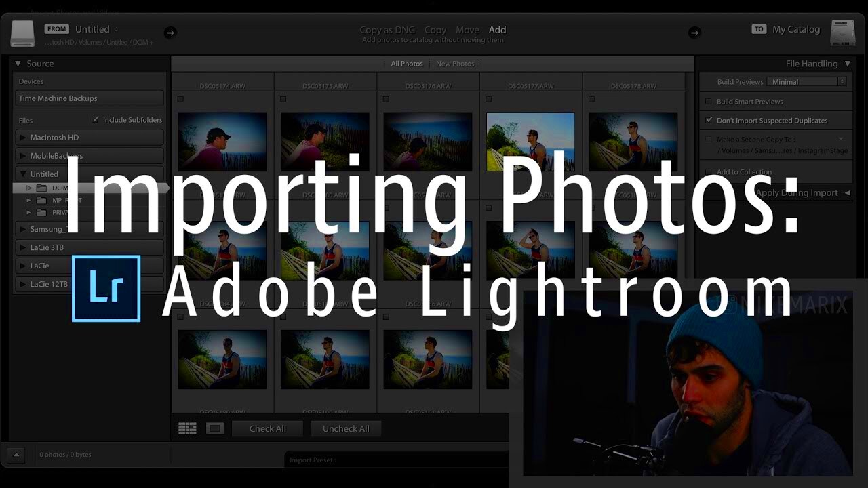868x488 pixels.
Task: Select the DSC05177.ARW thumbnail
Action: tap(530, 141)
